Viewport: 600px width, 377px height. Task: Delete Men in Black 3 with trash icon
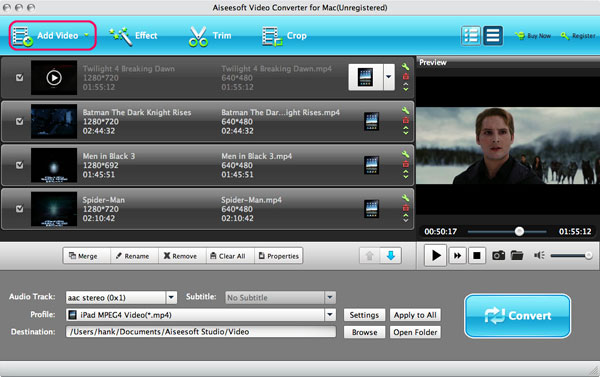[406, 164]
